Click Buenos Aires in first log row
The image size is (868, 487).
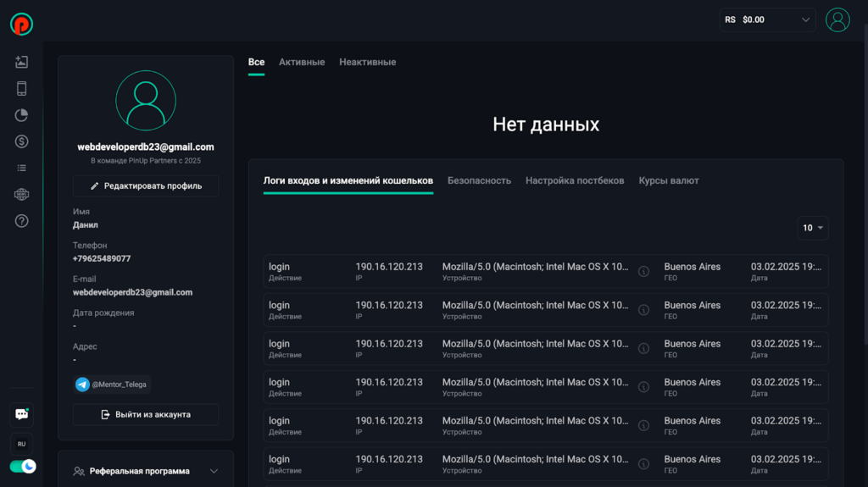click(693, 267)
